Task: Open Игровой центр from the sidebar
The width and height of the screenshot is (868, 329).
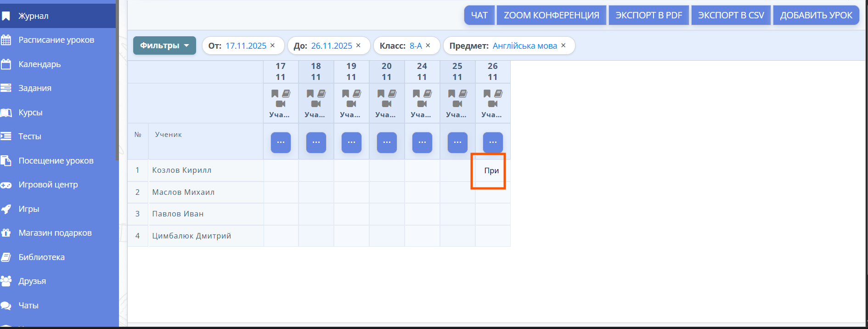Action: (48, 185)
